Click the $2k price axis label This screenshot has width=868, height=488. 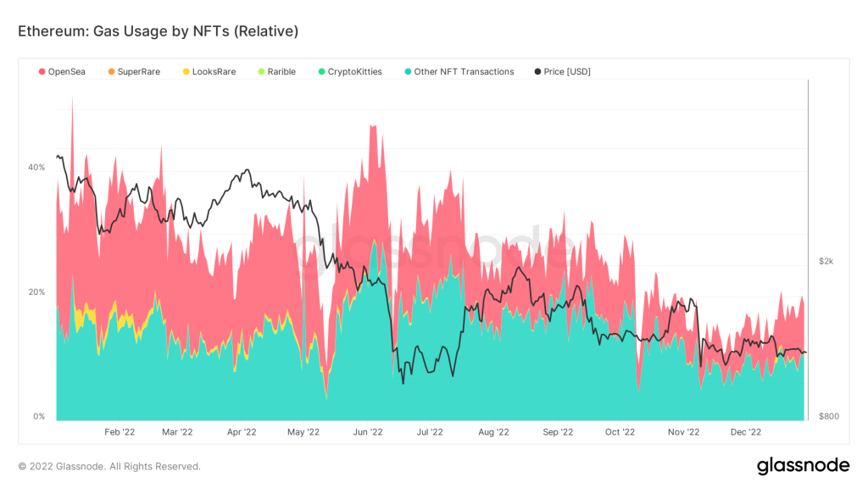tap(826, 261)
